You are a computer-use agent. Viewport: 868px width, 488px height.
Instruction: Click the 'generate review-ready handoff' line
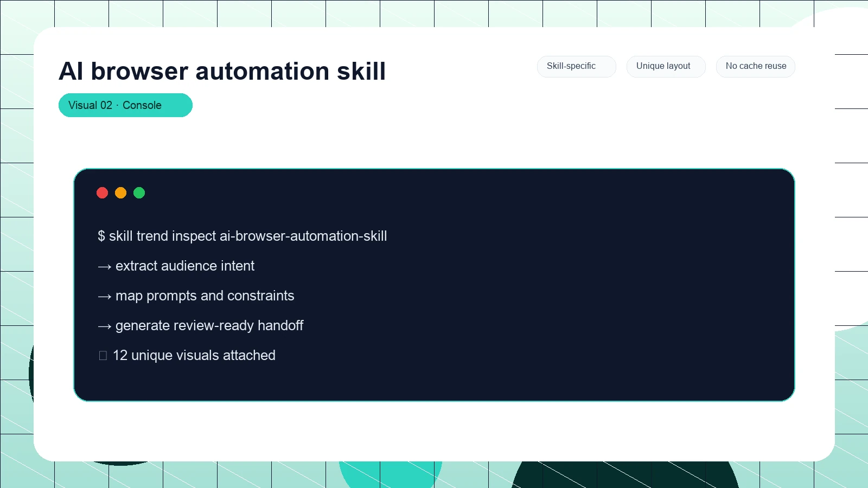(200, 325)
